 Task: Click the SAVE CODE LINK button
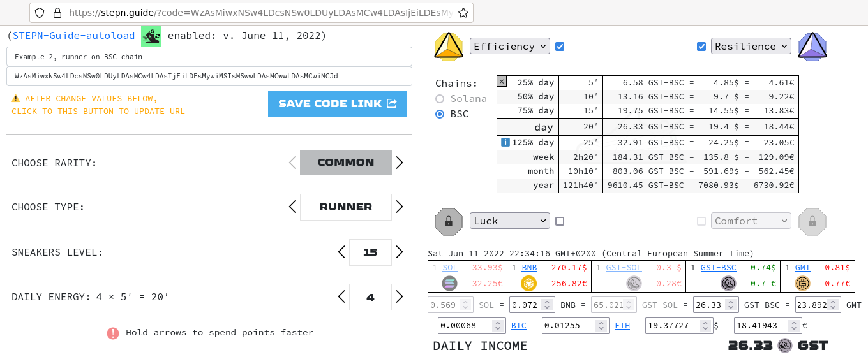coord(338,104)
